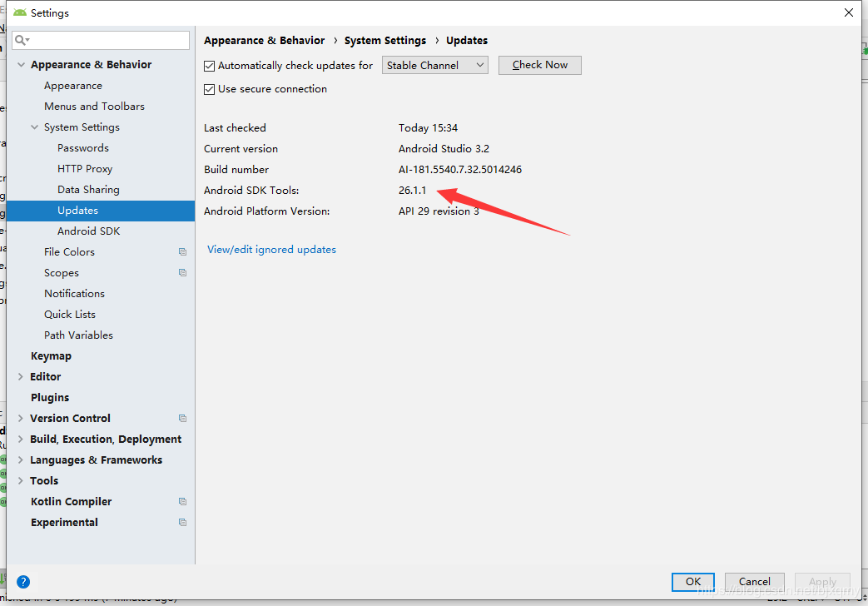Open File Colors settings
This screenshot has width=868, height=606.
pyautogui.click(x=69, y=252)
